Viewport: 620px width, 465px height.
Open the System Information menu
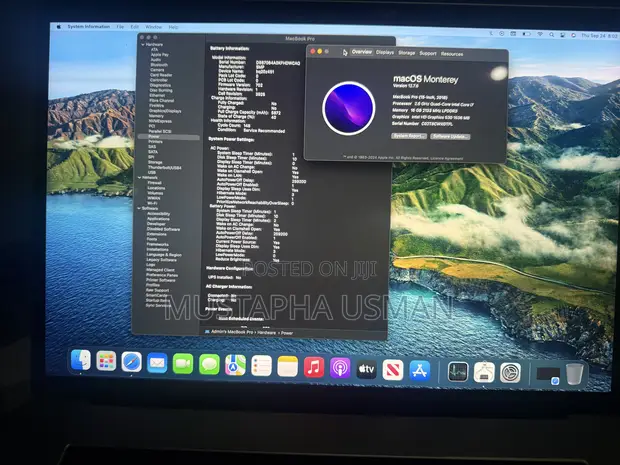(x=89, y=26)
